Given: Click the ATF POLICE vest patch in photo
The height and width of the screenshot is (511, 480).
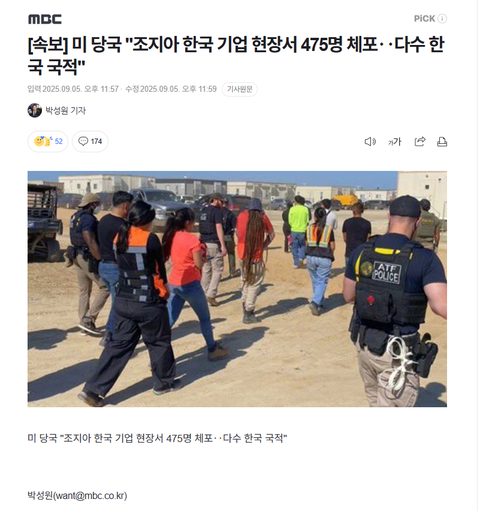Looking at the screenshot, I should [386, 272].
